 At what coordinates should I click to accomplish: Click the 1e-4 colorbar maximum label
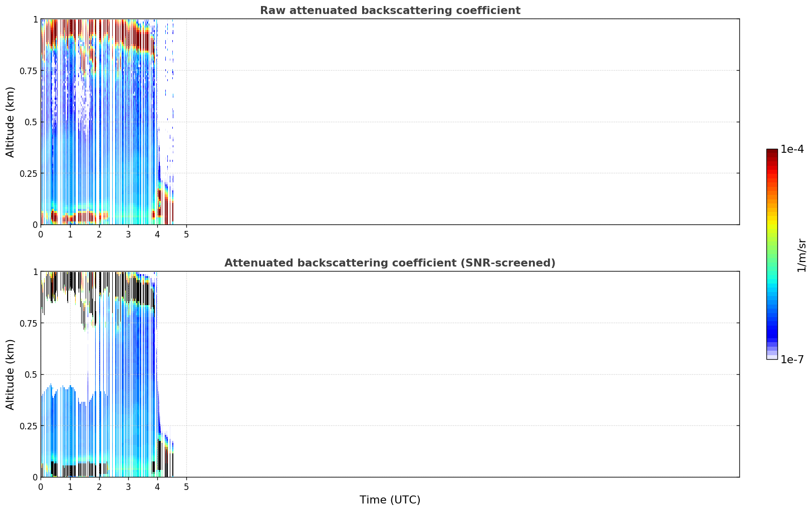coord(792,149)
